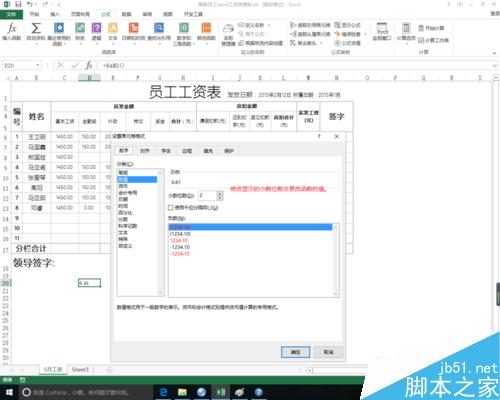Image resolution: width=500 pixels, height=400 pixels.
Task: Switch to the Data ribbon tab
Action: point(126,14)
